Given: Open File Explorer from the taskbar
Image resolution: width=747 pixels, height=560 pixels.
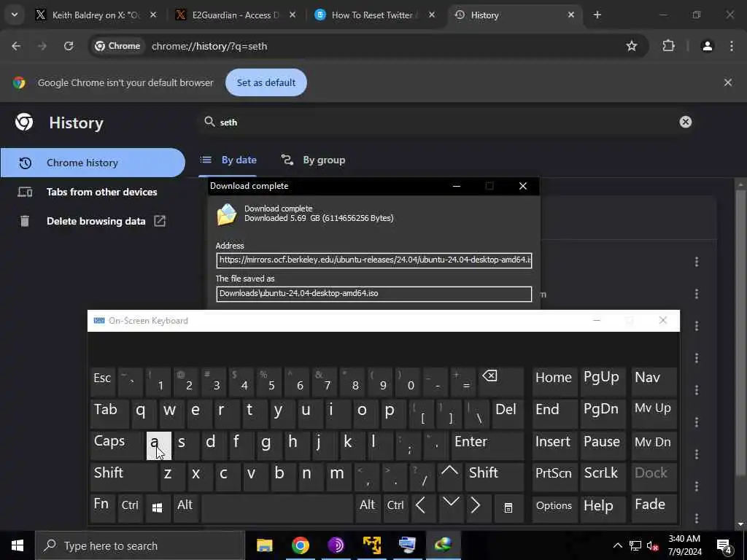Looking at the screenshot, I should click(x=264, y=545).
